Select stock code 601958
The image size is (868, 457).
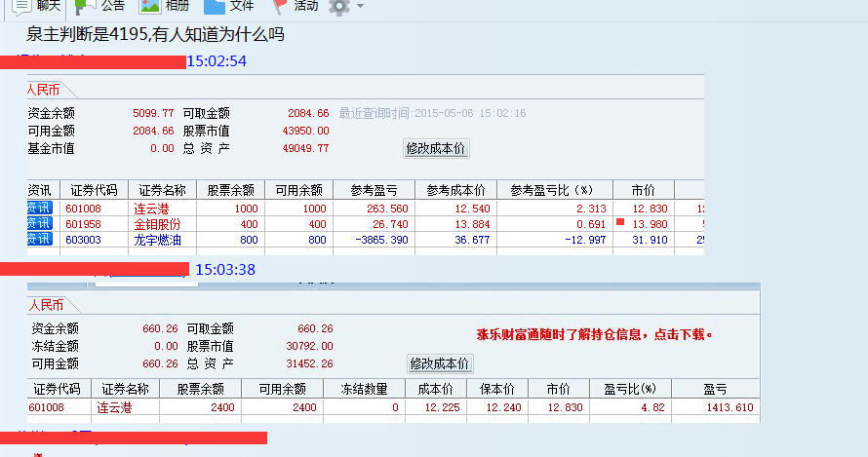tap(84, 224)
